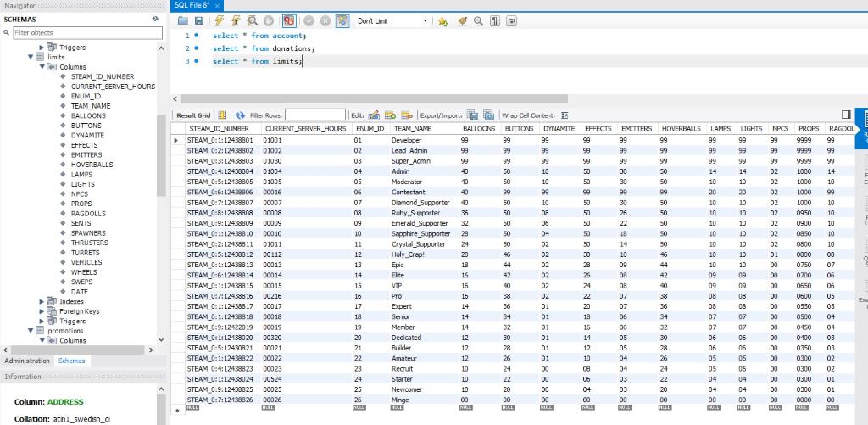The height and width of the screenshot is (425, 868).
Task: Execute the SQL script with the lightning bolt
Action: [x=220, y=20]
